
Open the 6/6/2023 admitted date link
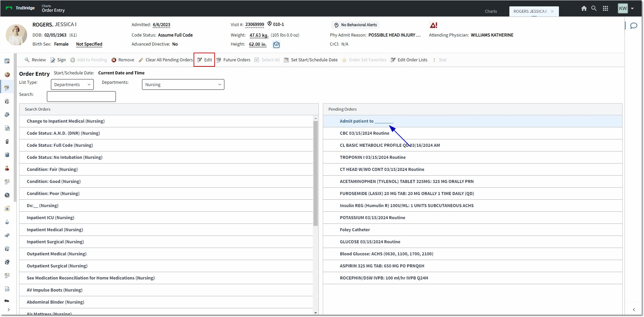click(161, 25)
